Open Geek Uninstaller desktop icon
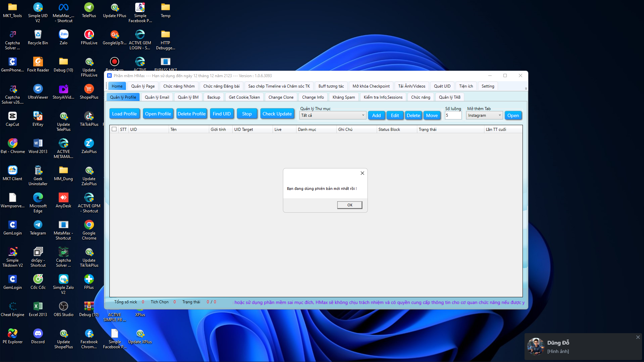Viewport: 644px width, 362px height. (x=38, y=175)
